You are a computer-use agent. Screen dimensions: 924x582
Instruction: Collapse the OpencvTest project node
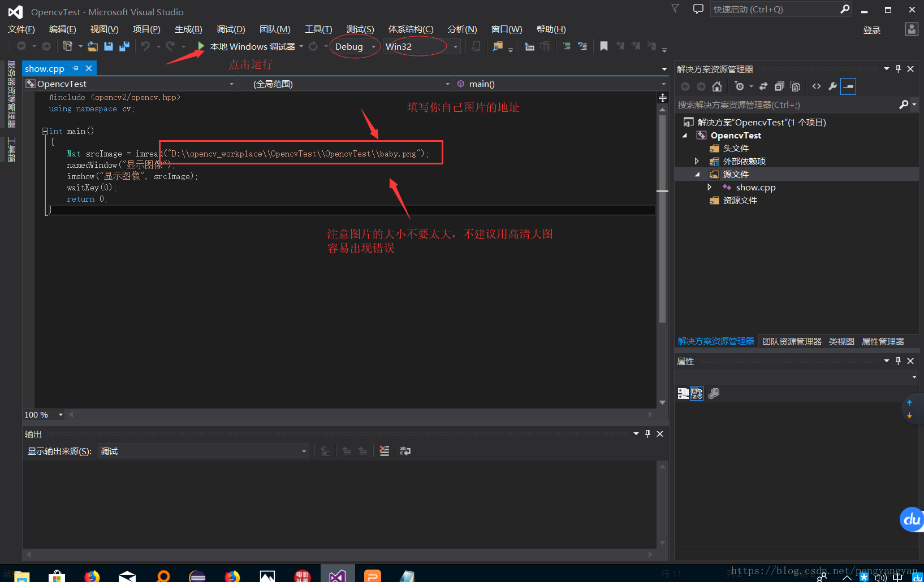(685, 136)
